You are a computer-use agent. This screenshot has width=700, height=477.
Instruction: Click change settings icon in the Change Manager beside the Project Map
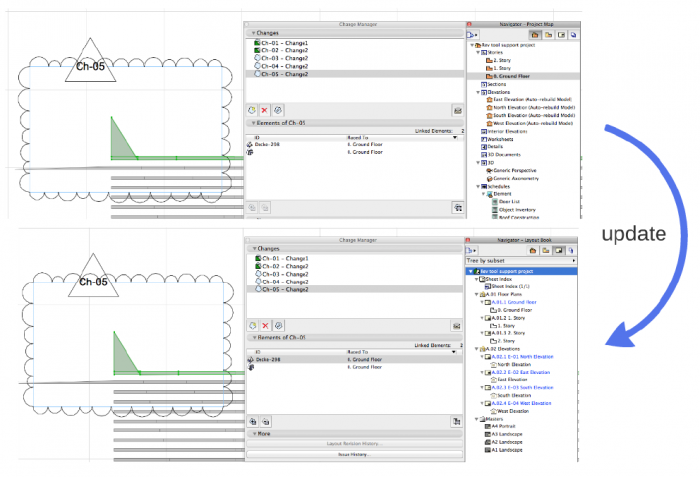coord(278,110)
